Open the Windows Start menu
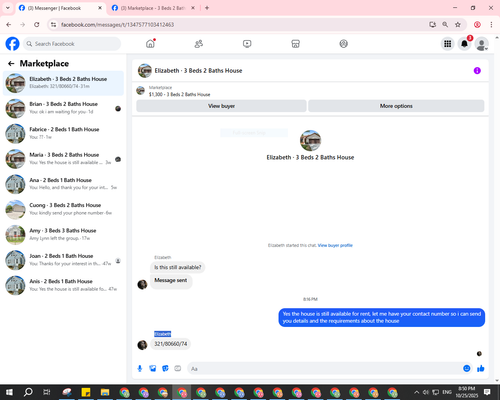 [x=9, y=392]
